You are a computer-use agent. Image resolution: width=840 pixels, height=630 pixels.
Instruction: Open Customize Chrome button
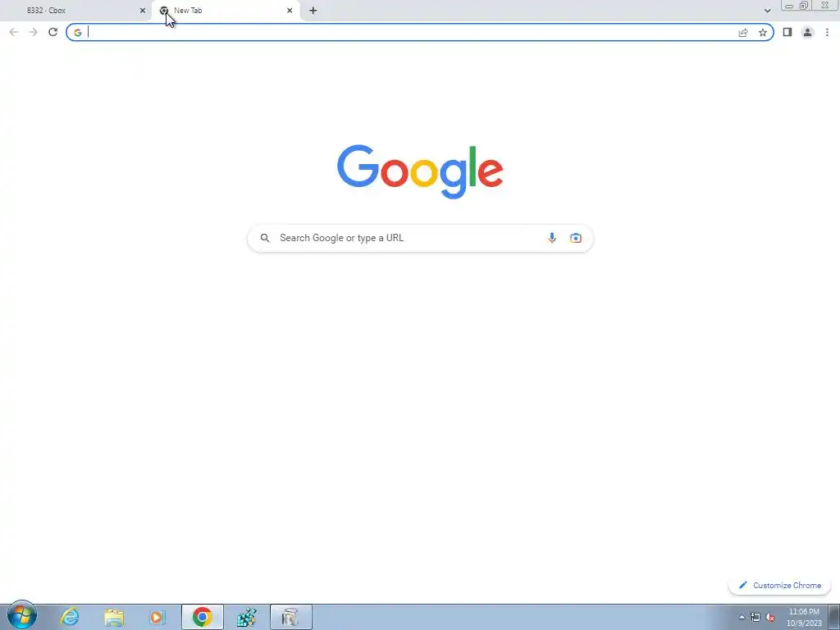(779, 585)
